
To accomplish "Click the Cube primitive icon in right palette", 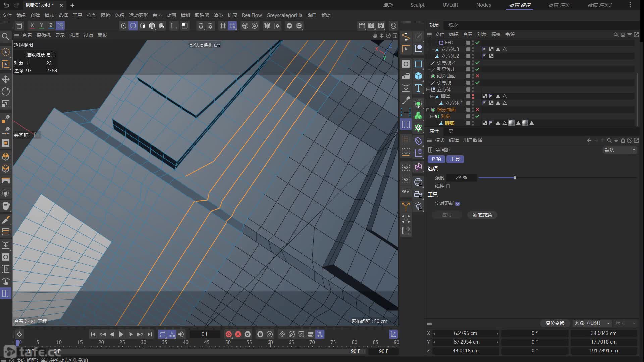I will point(418,76).
